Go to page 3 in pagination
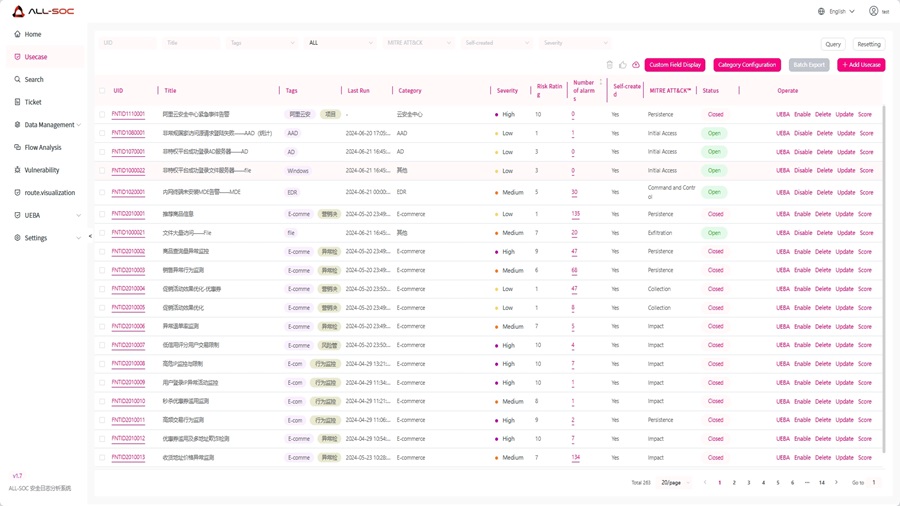The width and height of the screenshot is (900, 506). tap(748, 483)
